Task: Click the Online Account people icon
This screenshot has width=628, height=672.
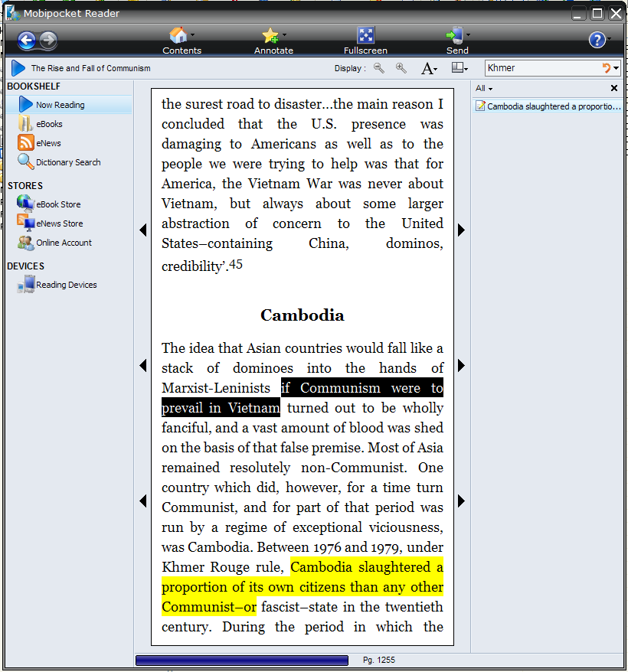Action: coord(26,243)
